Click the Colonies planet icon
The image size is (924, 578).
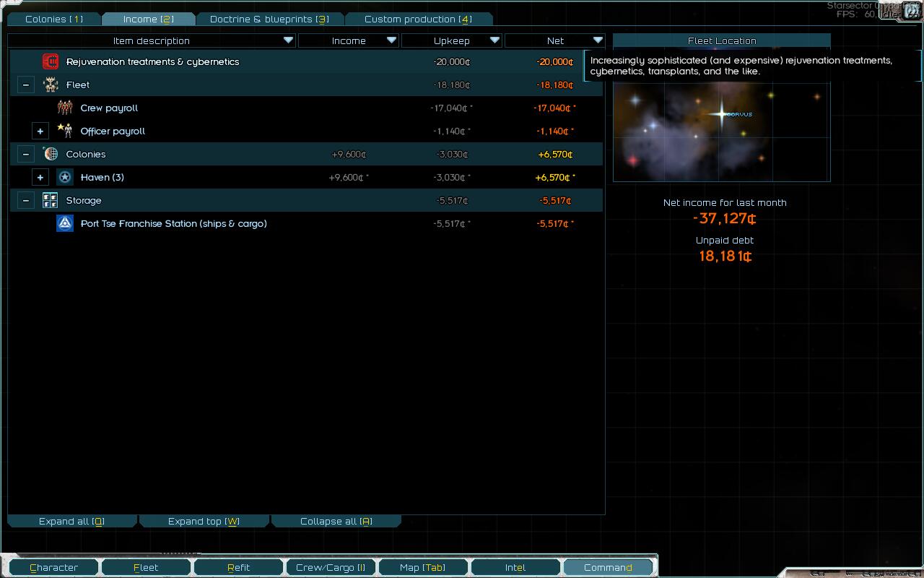pyautogui.click(x=51, y=154)
